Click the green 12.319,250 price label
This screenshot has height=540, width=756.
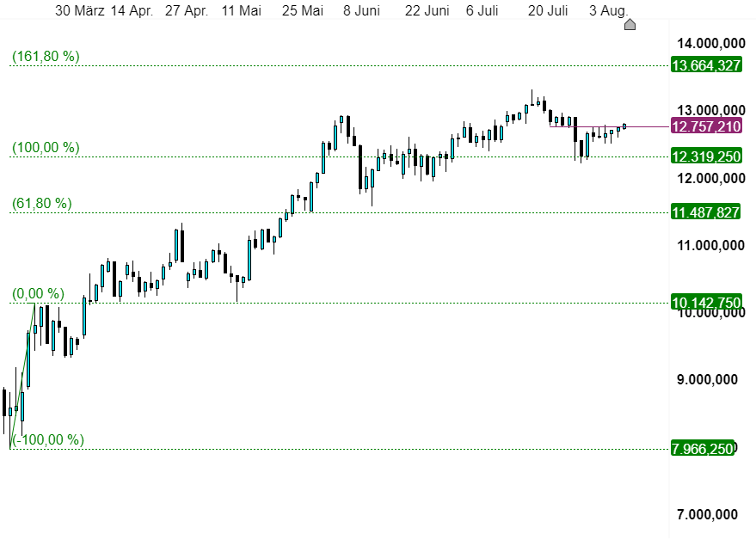coord(706,156)
